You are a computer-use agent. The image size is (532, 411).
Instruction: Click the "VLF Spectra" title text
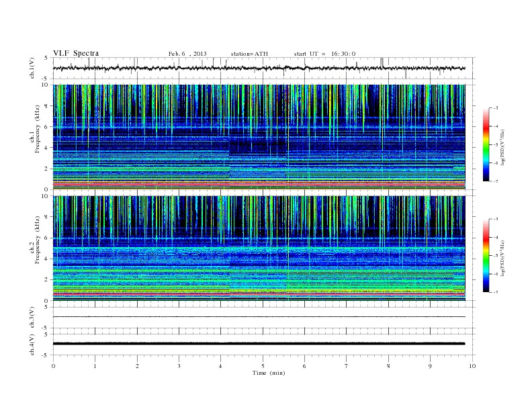point(76,53)
